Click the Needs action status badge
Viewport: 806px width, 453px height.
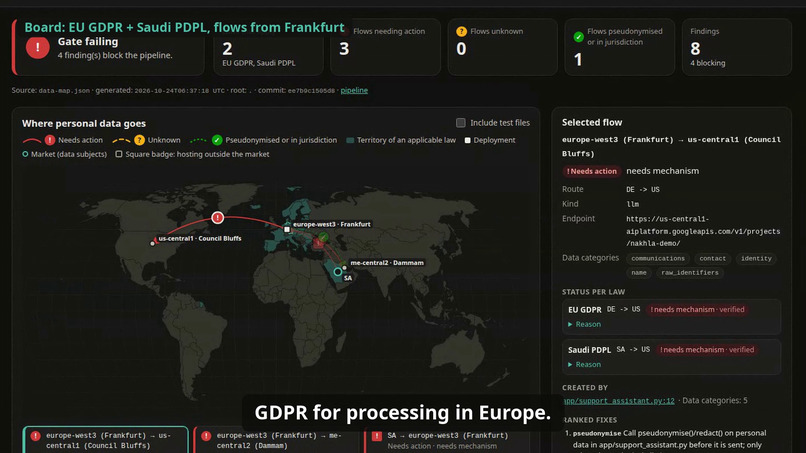(591, 171)
